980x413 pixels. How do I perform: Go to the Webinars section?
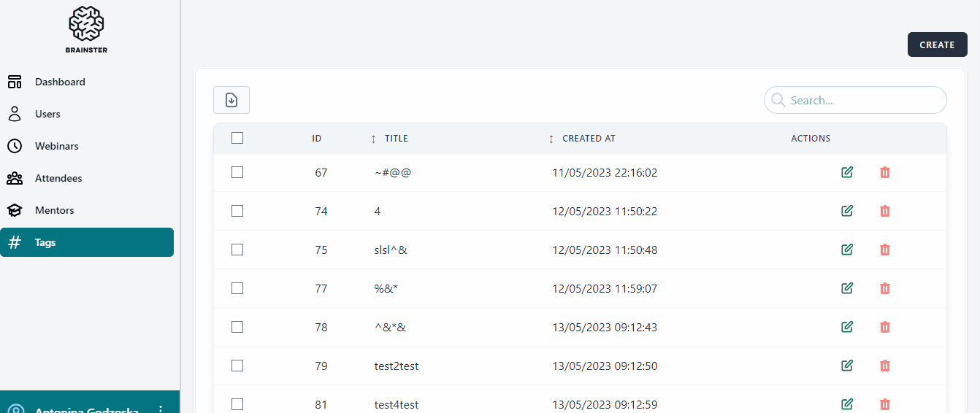point(56,146)
